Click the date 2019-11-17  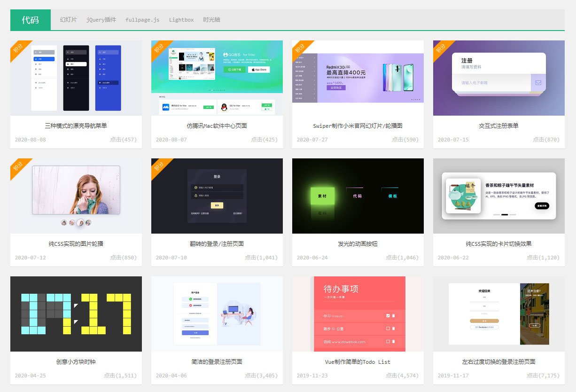453,376
